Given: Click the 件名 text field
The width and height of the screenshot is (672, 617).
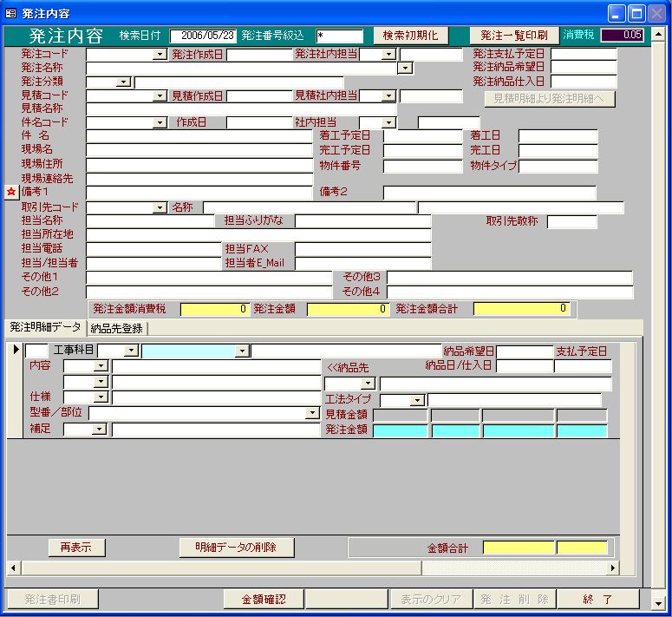Looking at the screenshot, I should (x=199, y=136).
